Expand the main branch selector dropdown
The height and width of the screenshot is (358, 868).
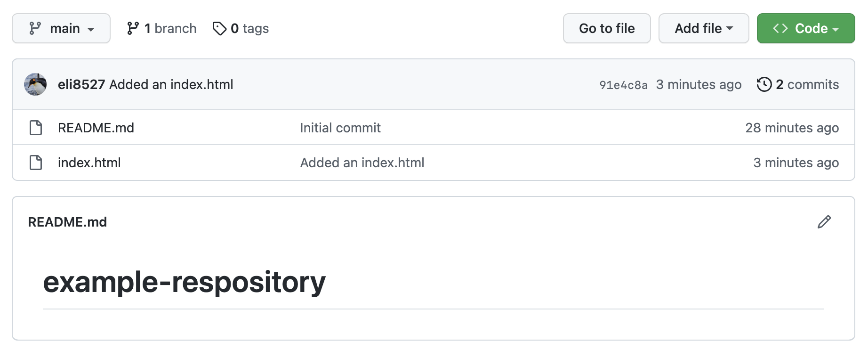pyautogui.click(x=61, y=29)
